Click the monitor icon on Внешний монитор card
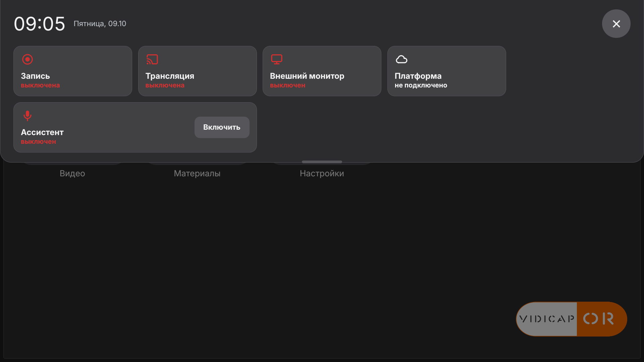The height and width of the screenshot is (362, 644). [x=277, y=59]
